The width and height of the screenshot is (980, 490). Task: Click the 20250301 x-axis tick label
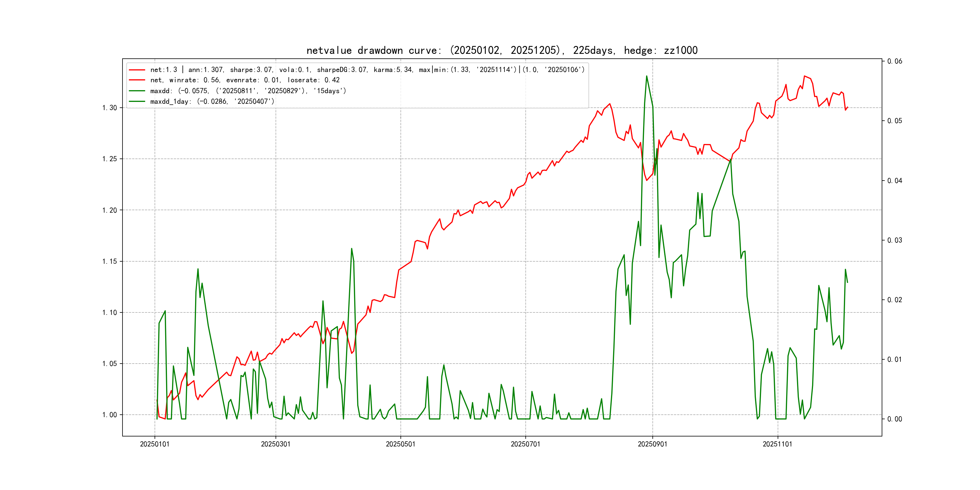coord(276,444)
